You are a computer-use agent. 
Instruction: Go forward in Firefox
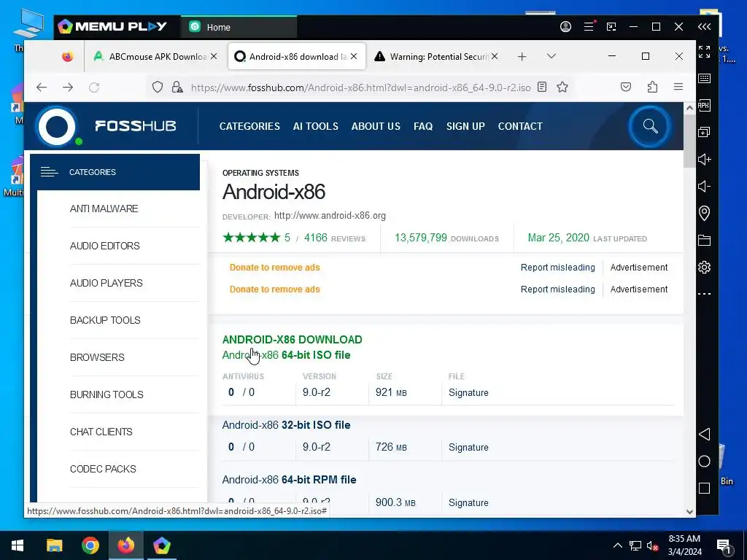click(68, 87)
